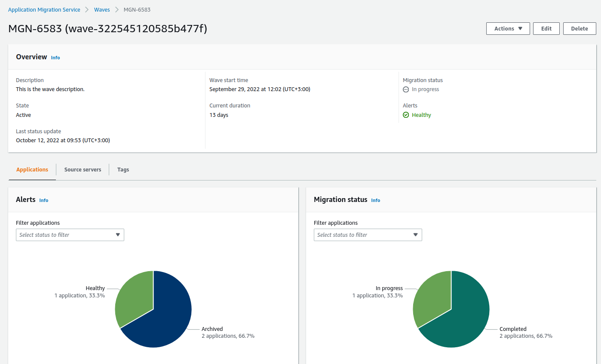This screenshot has width=601, height=364.
Task: Click breadcrumb chevron after Application Migration Service
Action: [x=87, y=9]
